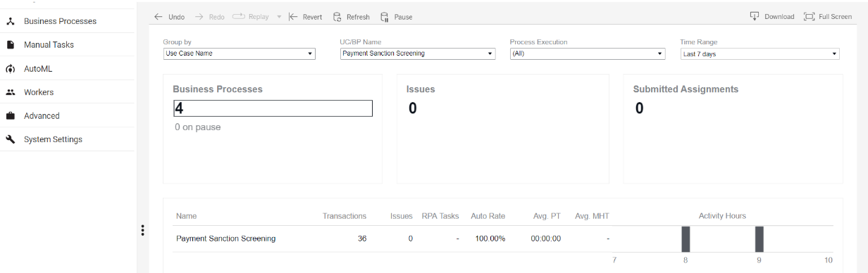The width and height of the screenshot is (868, 273).
Task: Open the Replay dropdown arrow
Action: (x=279, y=17)
